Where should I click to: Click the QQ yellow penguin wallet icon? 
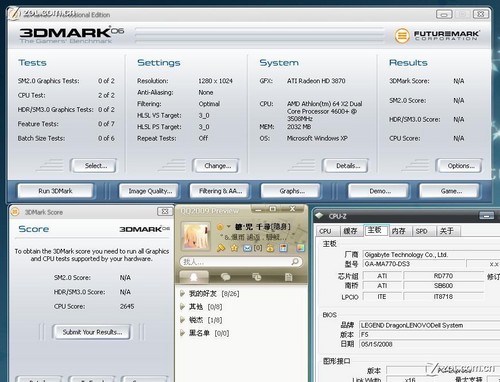(x=270, y=248)
